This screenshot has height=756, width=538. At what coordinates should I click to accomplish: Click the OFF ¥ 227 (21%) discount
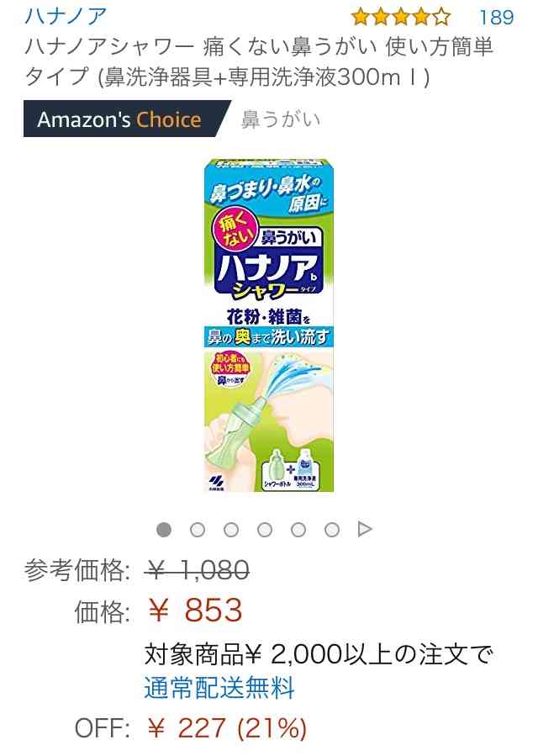191,727
